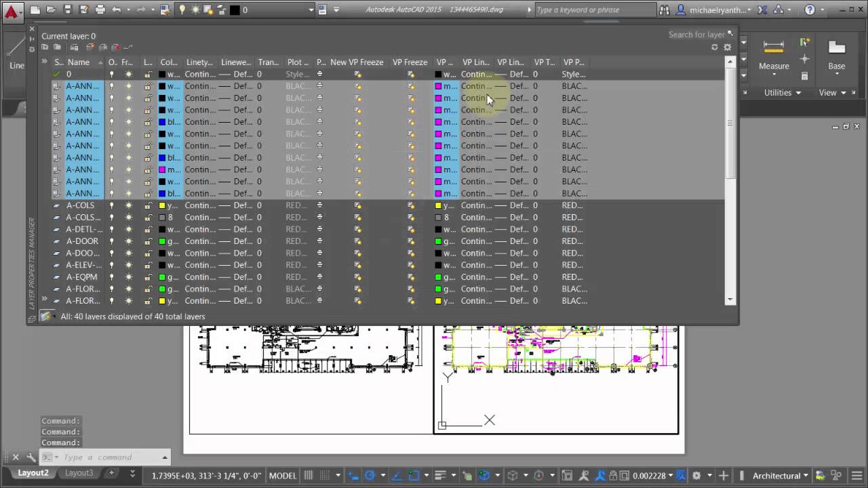Expand the Utilities panel

coord(783,93)
